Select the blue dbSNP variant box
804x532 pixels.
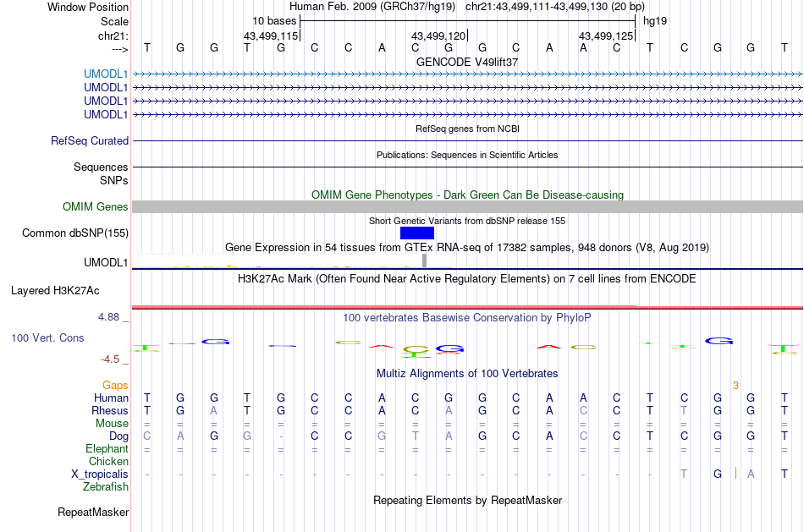coord(417,233)
